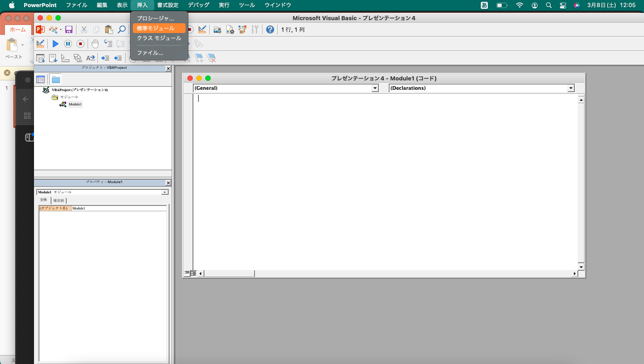Open Find with the magnifier icon
Screen dimensions: 644x364
[121, 29]
